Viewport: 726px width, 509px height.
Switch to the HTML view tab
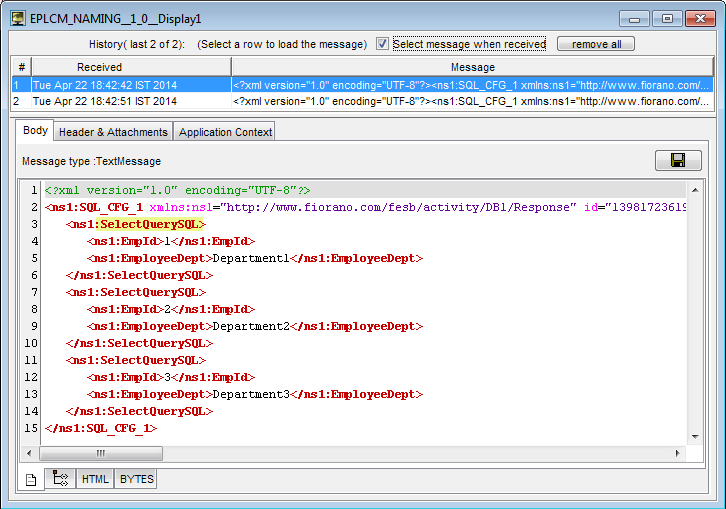click(x=95, y=479)
